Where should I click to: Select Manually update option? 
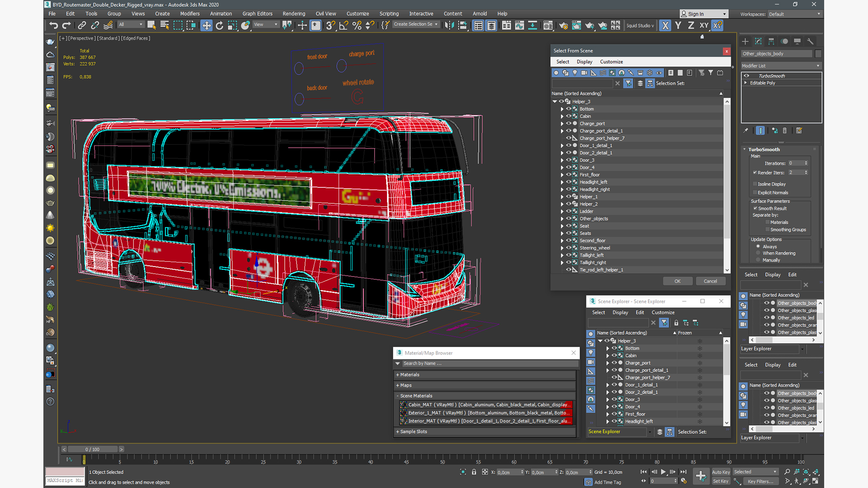(758, 260)
